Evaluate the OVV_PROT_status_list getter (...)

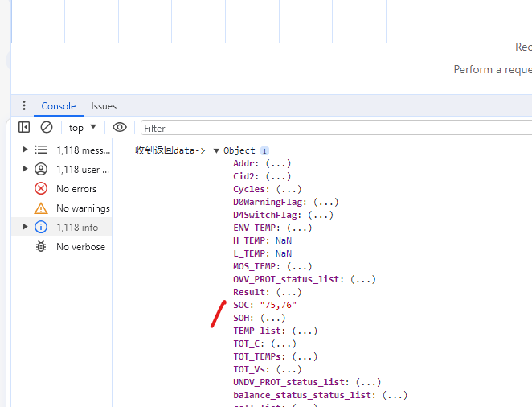click(x=363, y=279)
